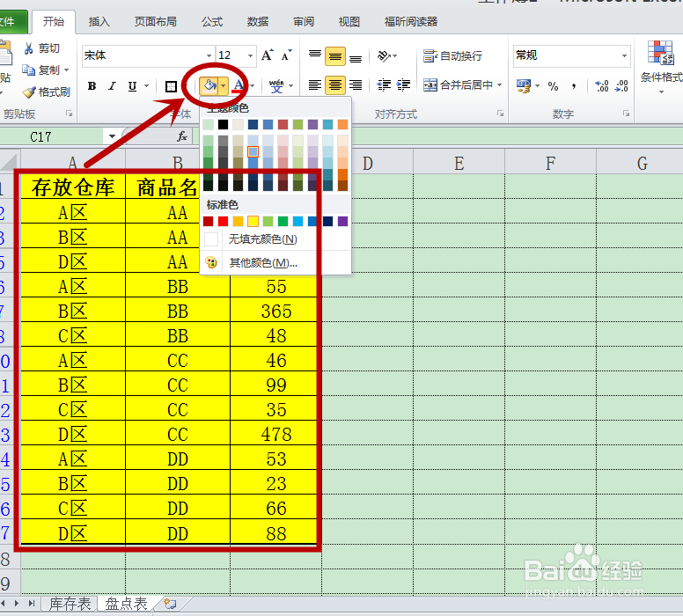This screenshot has height=616, width=683.
Task: Insert new worksheet tab icon
Action: click(x=170, y=604)
